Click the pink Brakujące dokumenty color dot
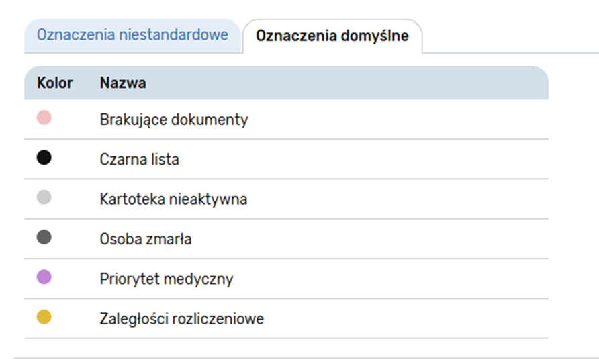This screenshot has width=599, height=364. tap(44, 118)
